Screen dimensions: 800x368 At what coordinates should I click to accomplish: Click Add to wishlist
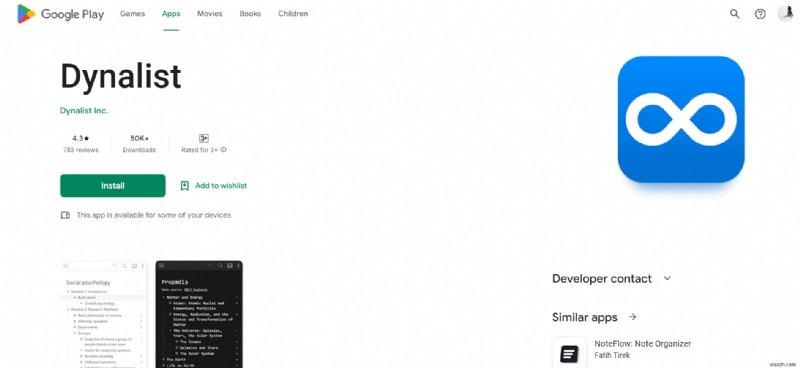221,186
